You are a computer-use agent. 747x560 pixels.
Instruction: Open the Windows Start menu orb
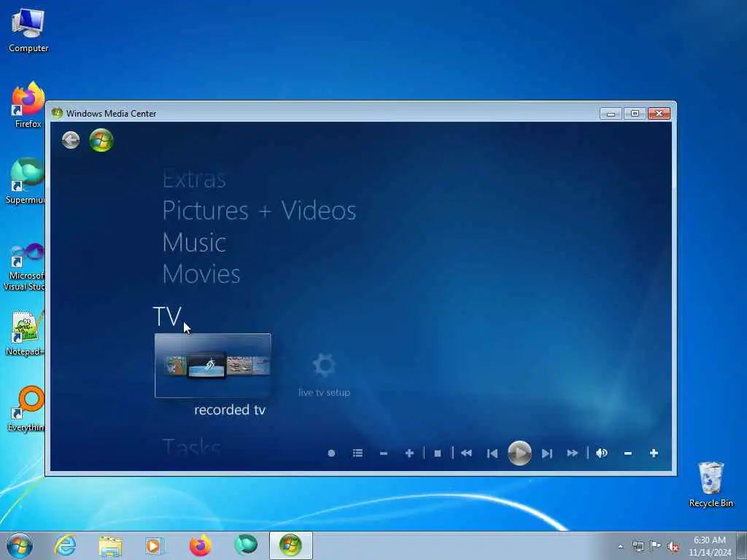(20, 545)
